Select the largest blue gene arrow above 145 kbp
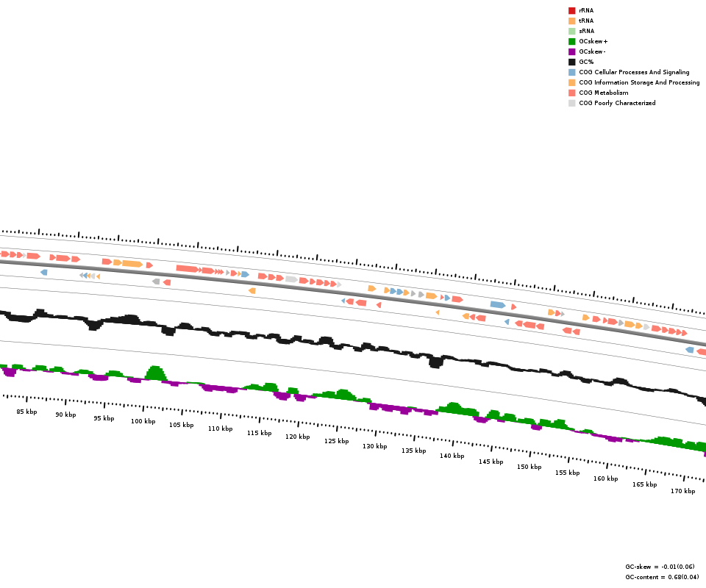This screenshot has width=706, height=588. pos(498,304)
